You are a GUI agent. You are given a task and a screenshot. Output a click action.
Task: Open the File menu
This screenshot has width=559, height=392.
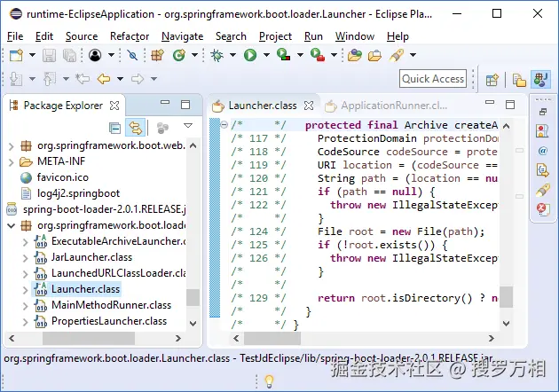(15, 36)
